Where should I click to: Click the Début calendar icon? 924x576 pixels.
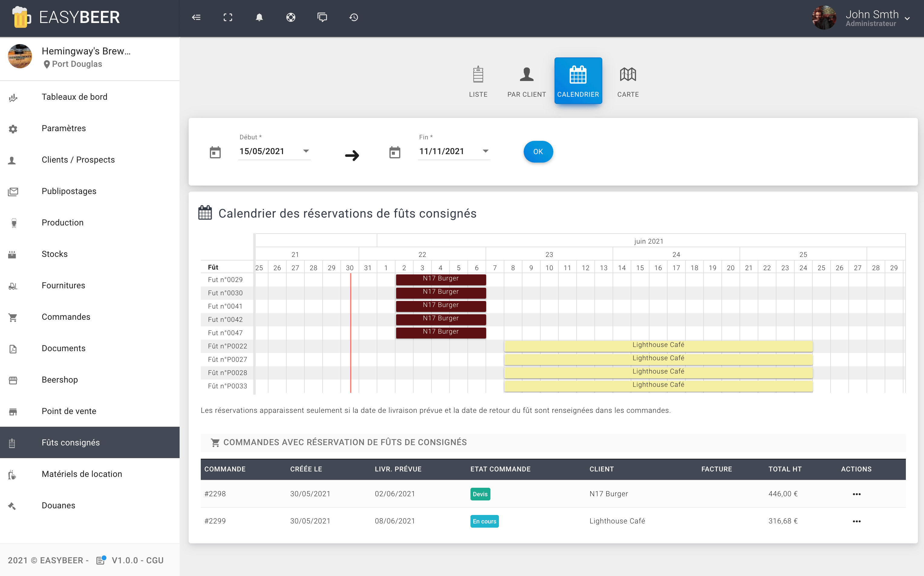pos(215,152)
